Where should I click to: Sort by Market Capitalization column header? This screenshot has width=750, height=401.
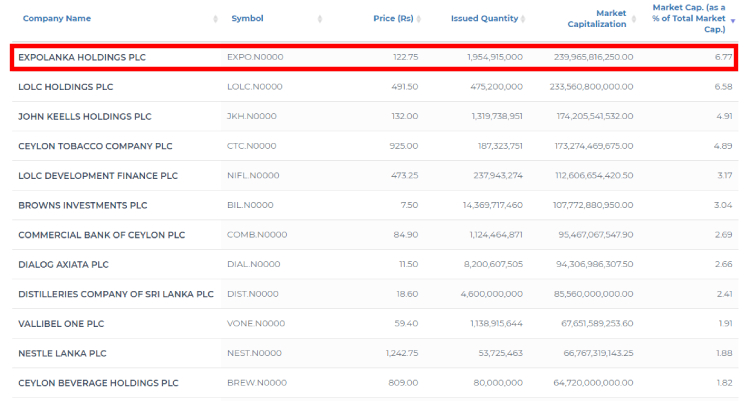pyautogui.click(x=596, y=19)
